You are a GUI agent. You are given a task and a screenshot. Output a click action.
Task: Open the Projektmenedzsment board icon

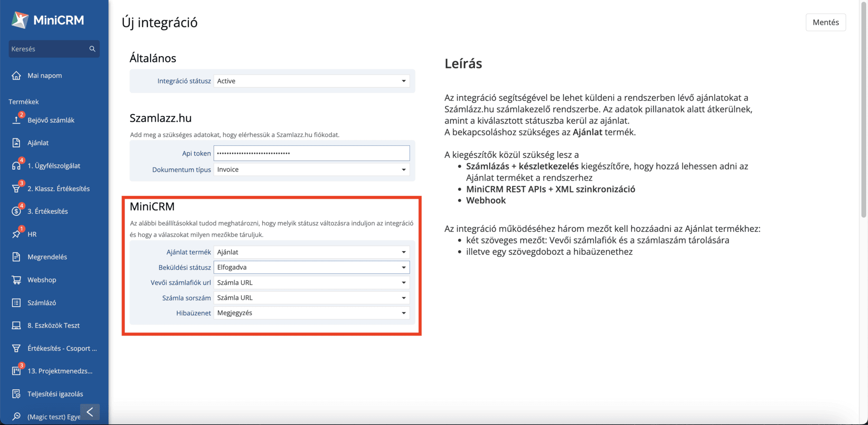coord(16,371)
